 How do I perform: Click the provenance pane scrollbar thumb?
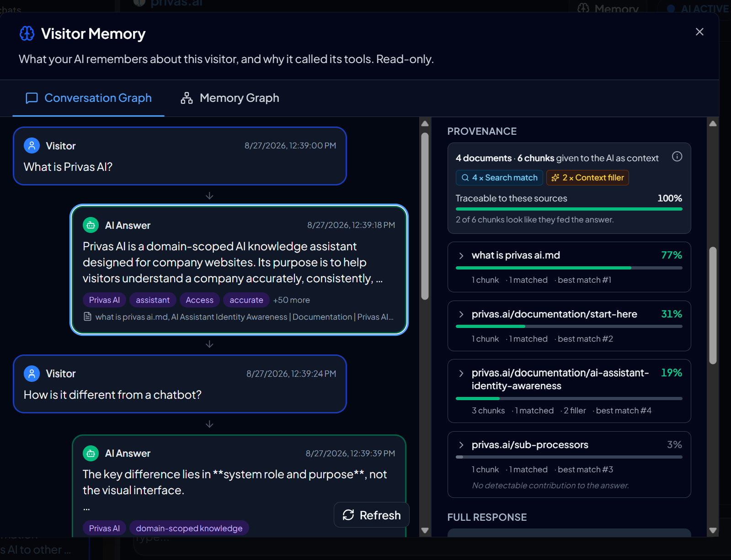click(713, 306)
